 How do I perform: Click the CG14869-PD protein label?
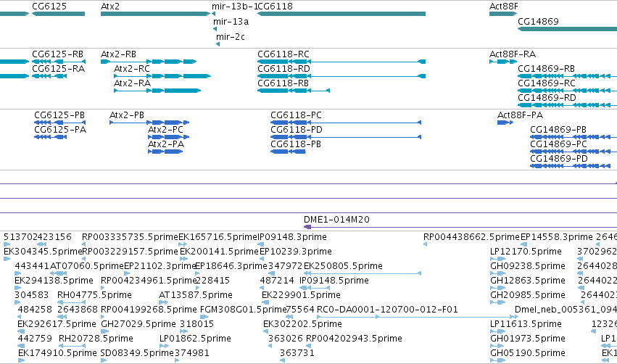click(x=559, y=159)
